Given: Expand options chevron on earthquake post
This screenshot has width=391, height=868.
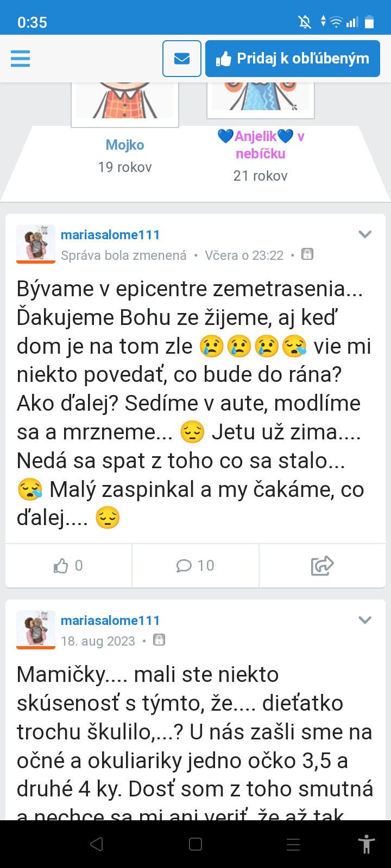Looking at the screenshot, I should point(365,234).
